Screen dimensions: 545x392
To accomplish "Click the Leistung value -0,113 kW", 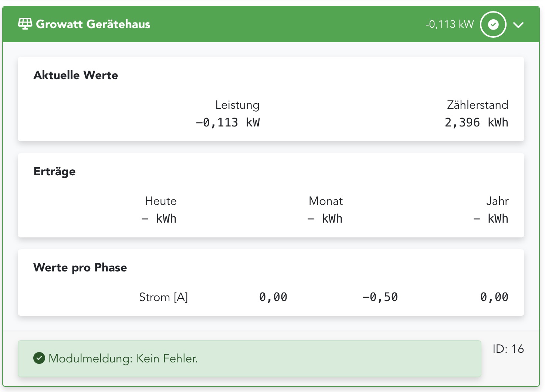I will click(x=228, y=122).
